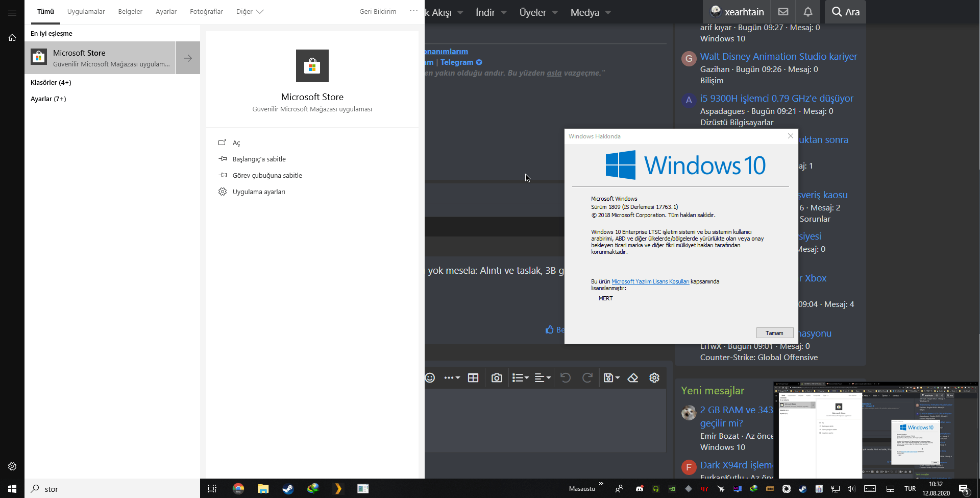Click more options ellipsis in search header
The height and width of the screenshot is (498, 980).
[413, 11]
